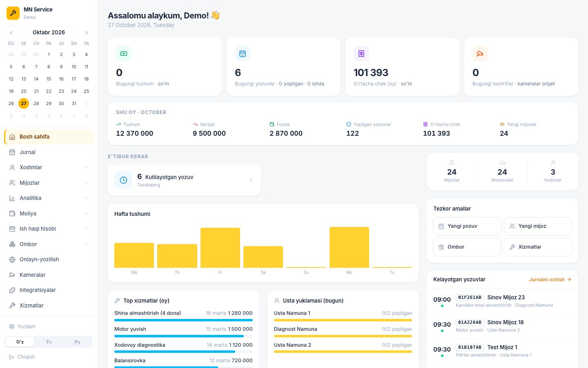588x368 pixels.
Task: Click the MN Service wrench logo icon
Action: coord(13,13)
